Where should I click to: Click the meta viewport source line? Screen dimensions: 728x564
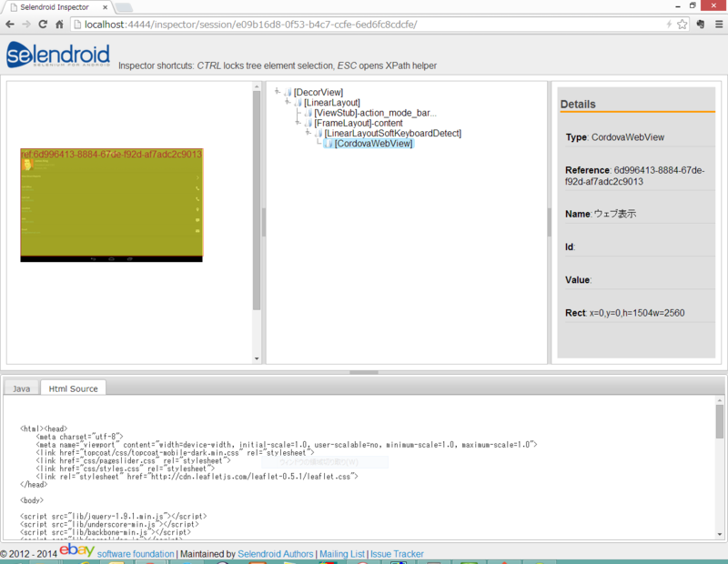coord(287,445)
